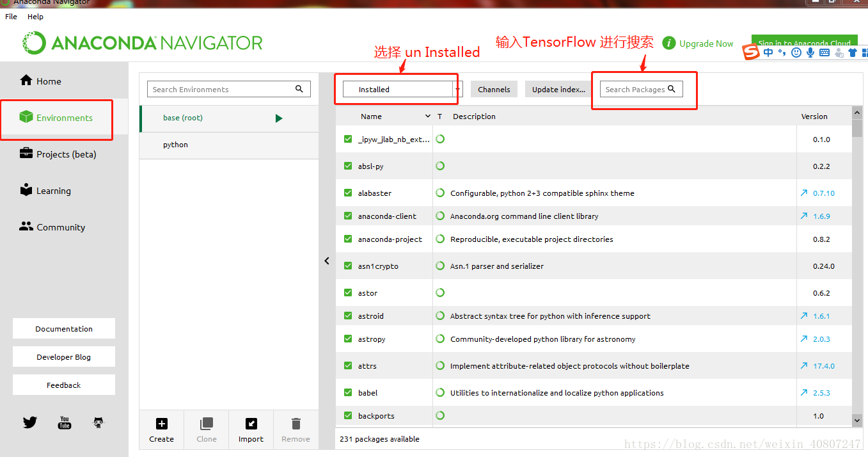Click the Name column sort chevron
The height and width of the screenshot is (457, 868).
click(x=428, y=116)
